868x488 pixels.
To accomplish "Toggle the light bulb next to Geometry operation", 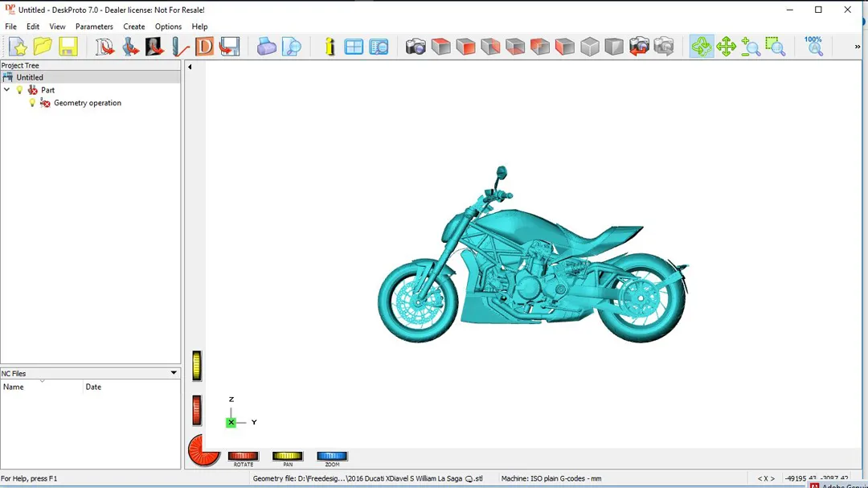I will tap(32, 102).
